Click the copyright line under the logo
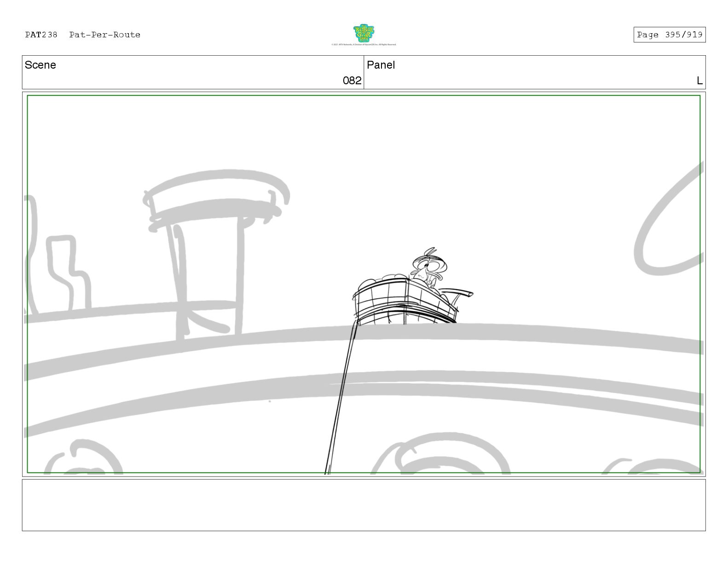This screenshot has width=728, height=564. click(364, 45)
